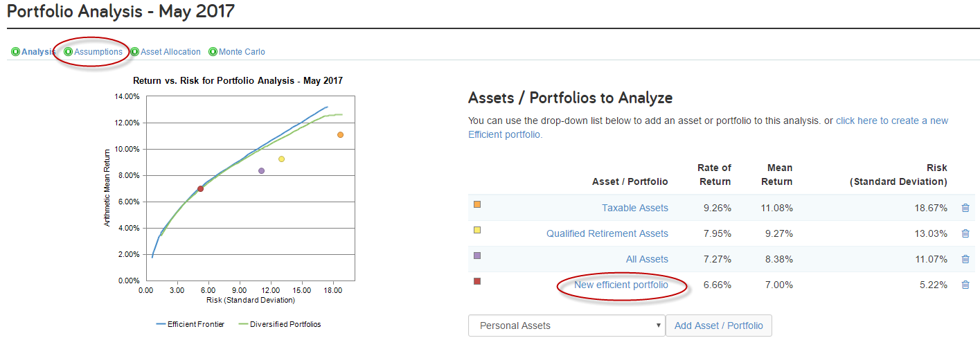The image size is (980, 356).
Task: Open the Asset Allocation tab
Action: [x=170, y=52]
